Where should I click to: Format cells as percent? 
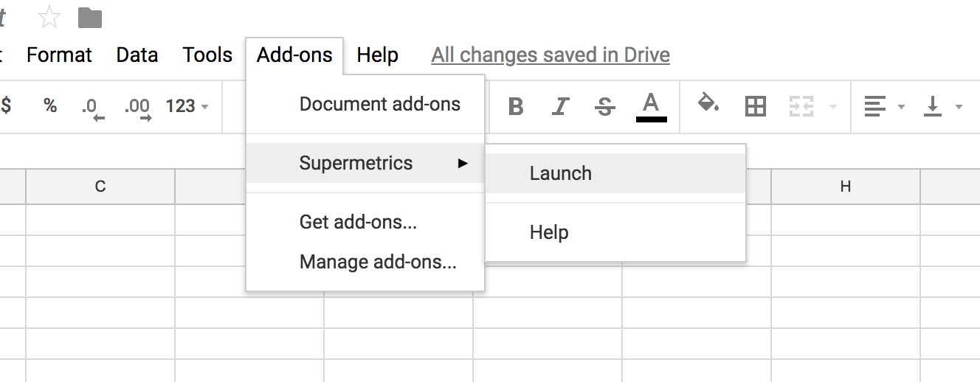pos(49,106)
